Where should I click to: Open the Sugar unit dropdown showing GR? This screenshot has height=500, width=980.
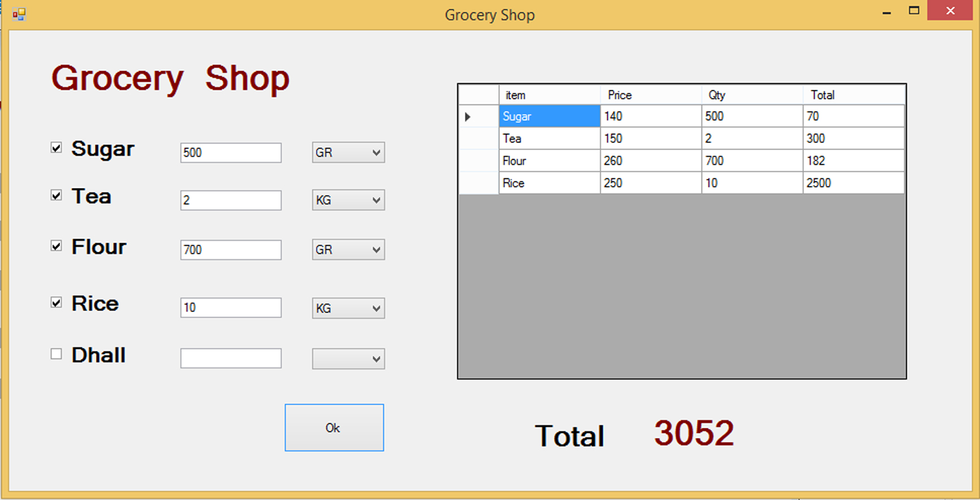(x=349, y=152)
